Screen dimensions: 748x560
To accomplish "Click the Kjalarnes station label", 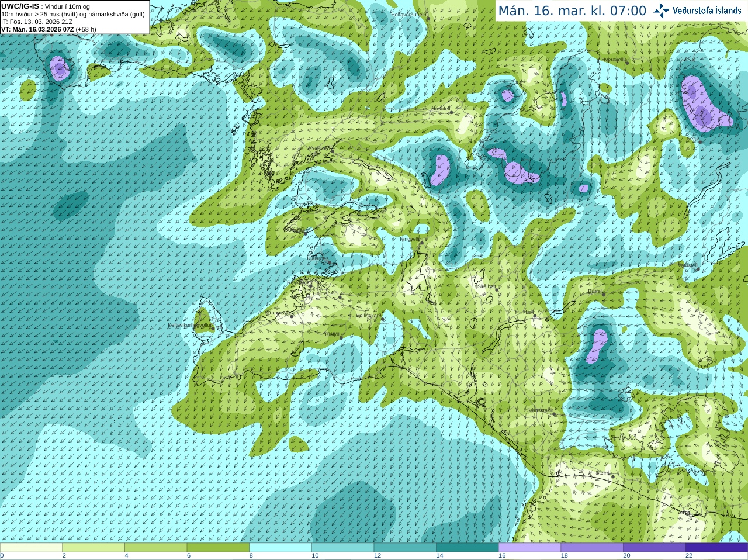I will coord(318,258).
